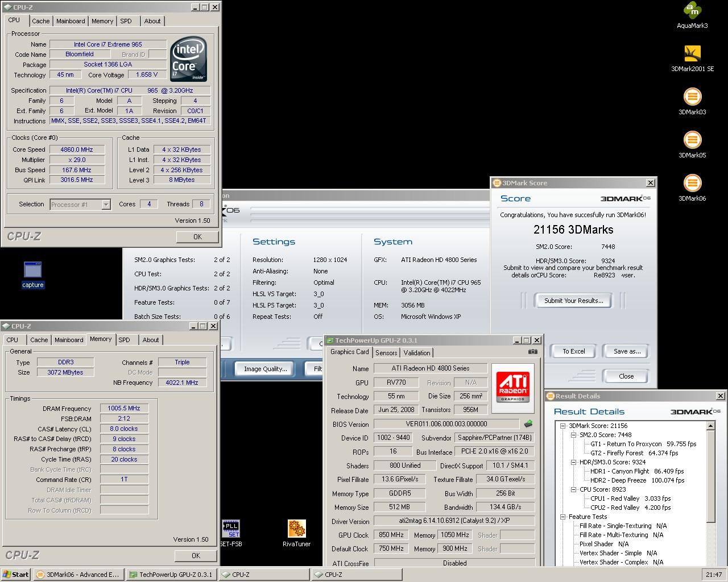The height and width of the screenshot is (582, 728).
Task: Click GPU Clock field 850 MHz in GPU-Z
Action: click(391, 535)
